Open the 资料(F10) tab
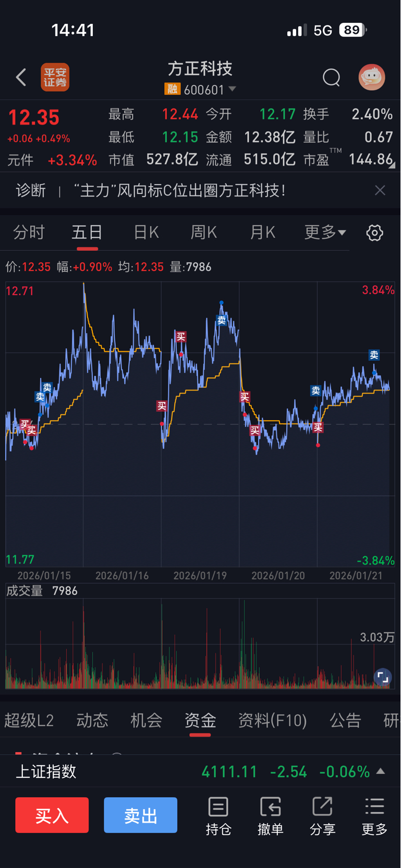401x868 pixels. click(272, 720)
